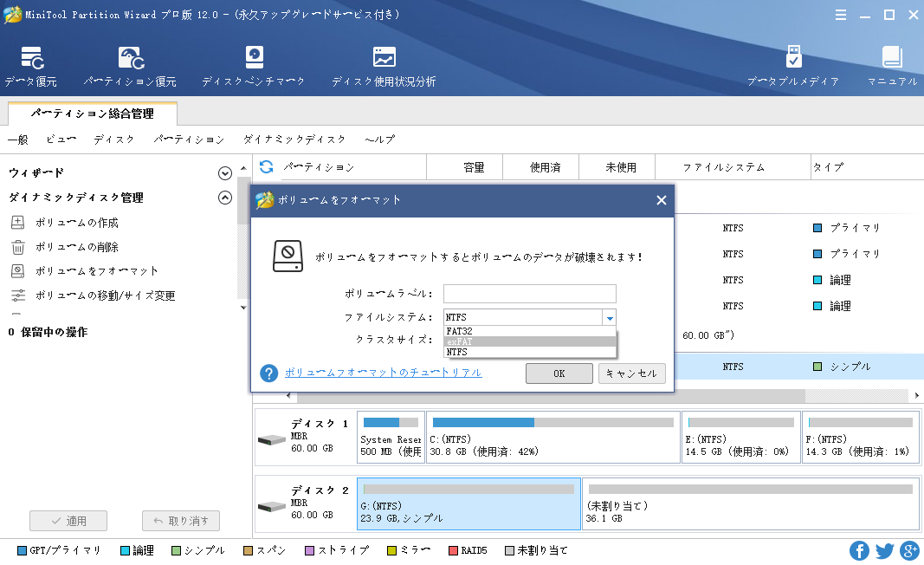Click the GPT/プライマリ legend swatch
The width and height of the screenshot is (924, 565).
point(22,551)
